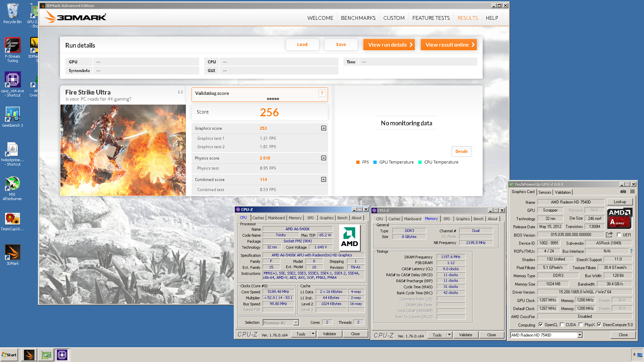Click green CPU Temperature legend swatch
The width and height of the screenshot is (644, 362).
(420, 162)
